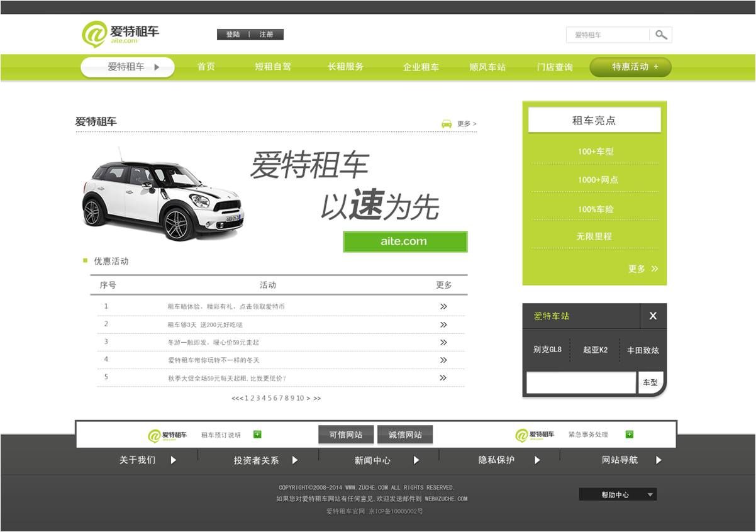
Task: Expand the 特惠活动 + menu
Action: pos(630,67)
